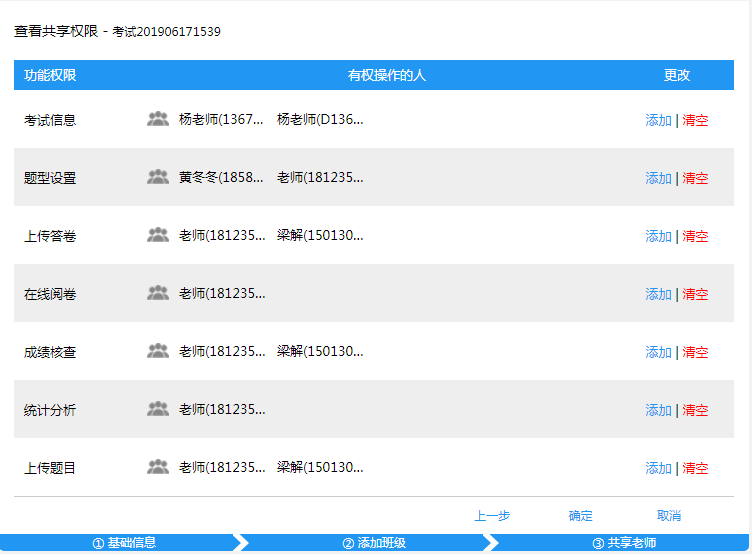Clear the 上传答卷 permission list

695,236
